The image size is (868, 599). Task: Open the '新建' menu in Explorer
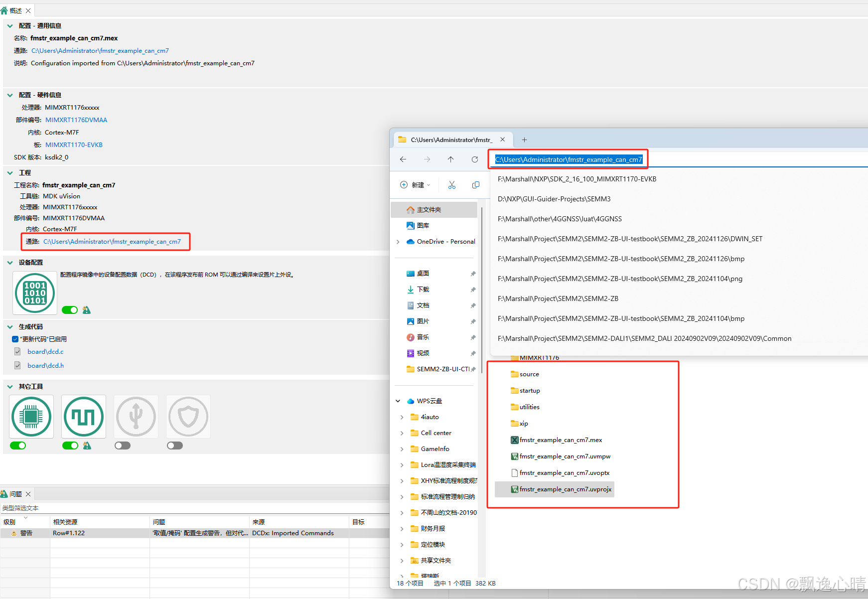[x=415, y=185]
